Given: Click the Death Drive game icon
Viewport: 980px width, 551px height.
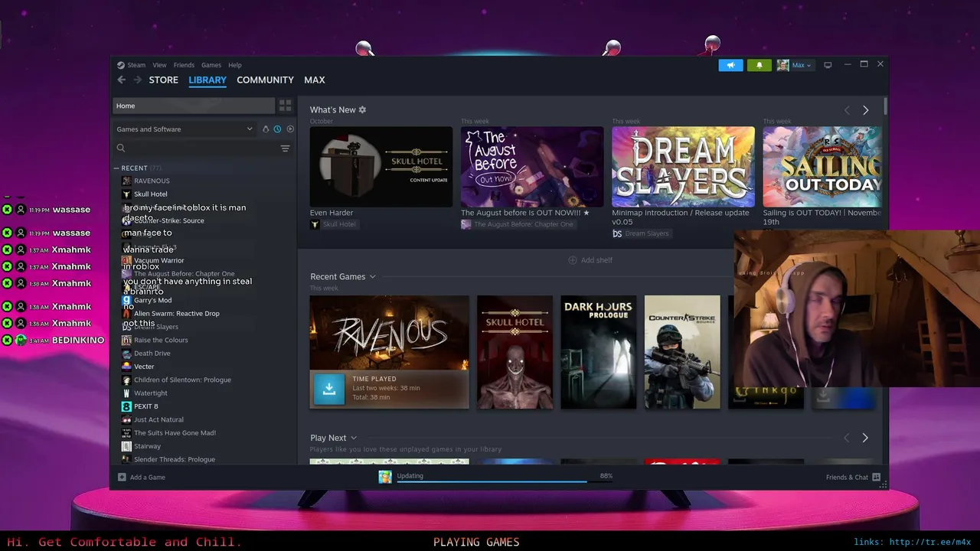Looking at the screenshot, I should click(x=126, y=354).
